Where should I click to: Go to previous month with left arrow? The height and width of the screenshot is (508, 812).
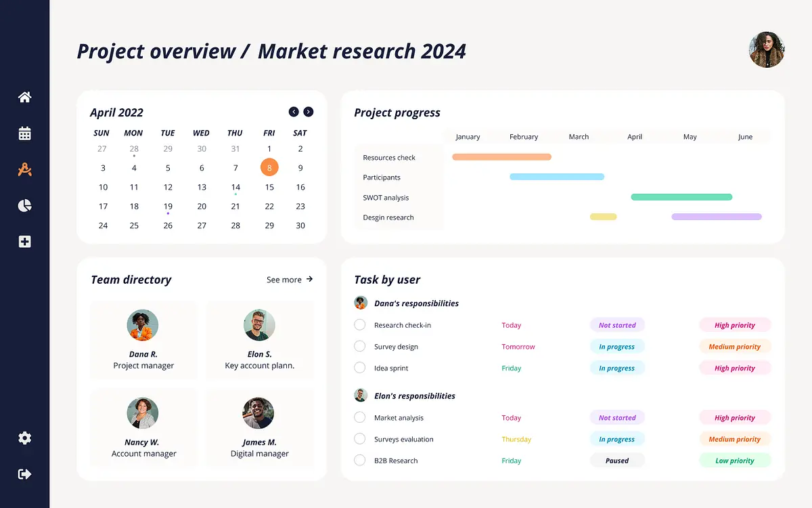[294, 112]
